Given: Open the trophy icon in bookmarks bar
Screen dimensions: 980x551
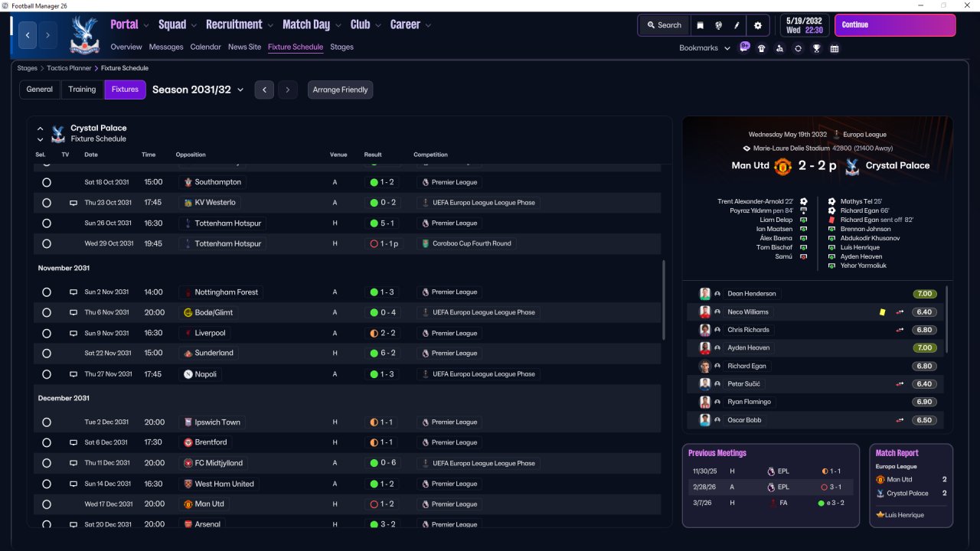Looking at the screenshot, I should click(817, 48).
